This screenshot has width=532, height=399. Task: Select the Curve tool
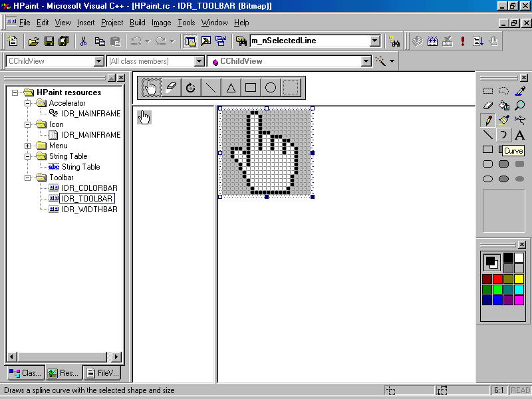(503, 135)
